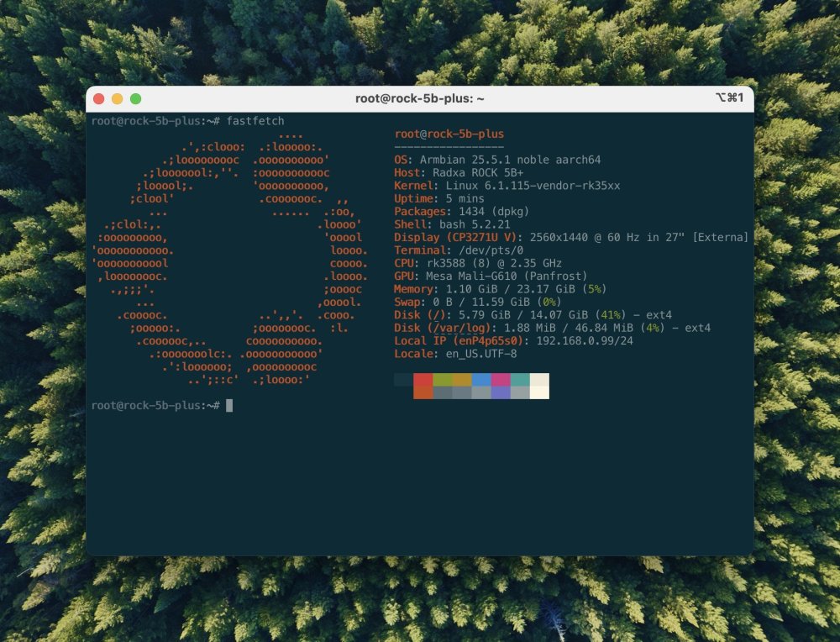The height and width of the screenshot is (642, 840).
Task: Click the Local IP 192.168.0.99/24 line
Action: 513,340
